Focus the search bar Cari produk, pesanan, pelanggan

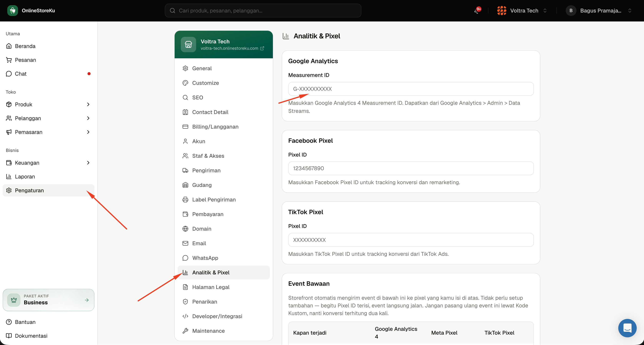263,11
